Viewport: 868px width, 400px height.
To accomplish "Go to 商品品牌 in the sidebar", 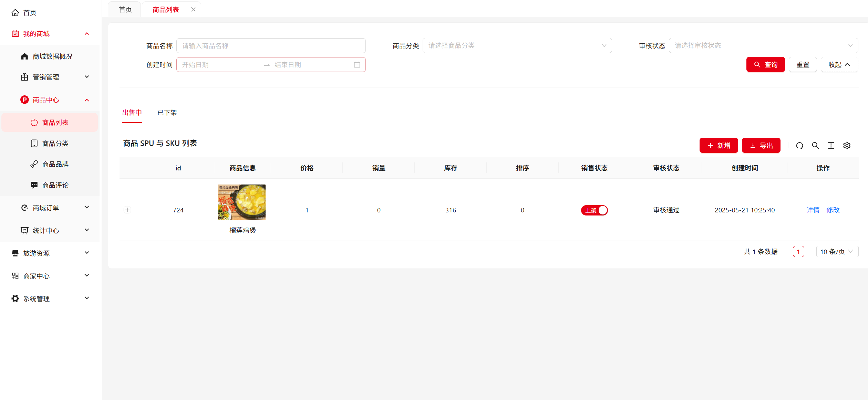I will point(55,164).
